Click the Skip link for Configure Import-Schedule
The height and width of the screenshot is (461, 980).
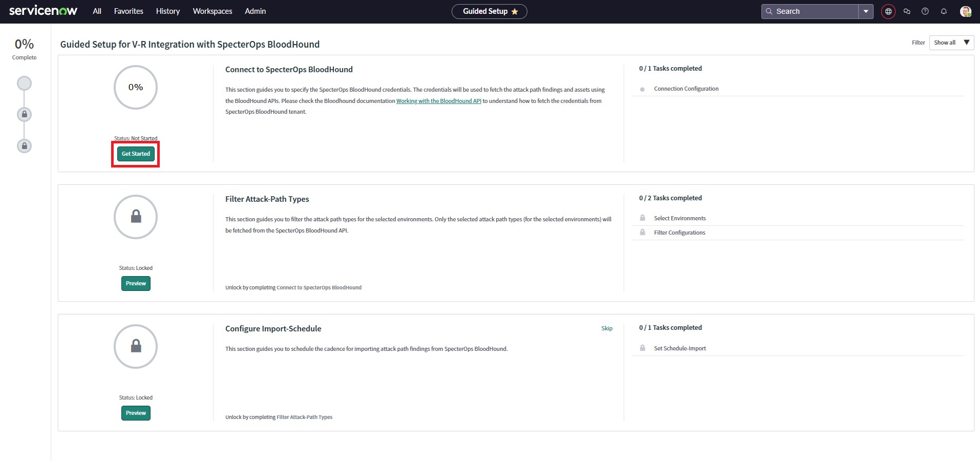point(607,328)
